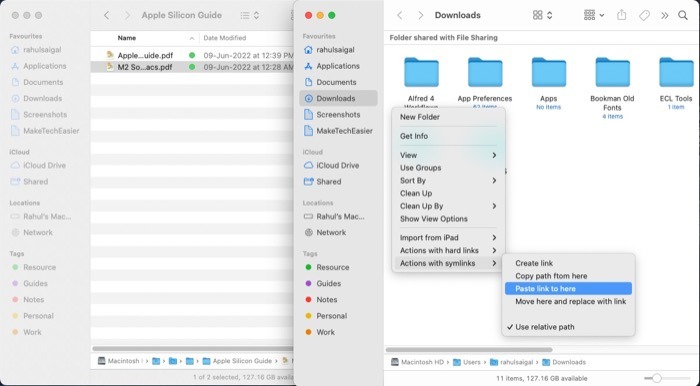Screen dimensions: 700x386
Task: Click the back window's horizontal scrollbar
Action: pyautogui.click(x=192, y=349)
